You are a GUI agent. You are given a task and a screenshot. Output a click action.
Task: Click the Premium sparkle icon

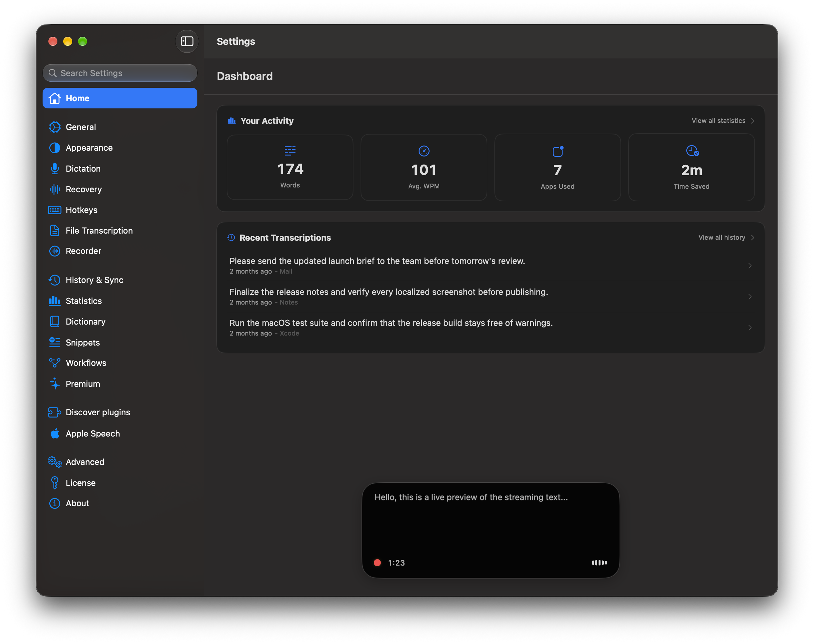point(55,383)
